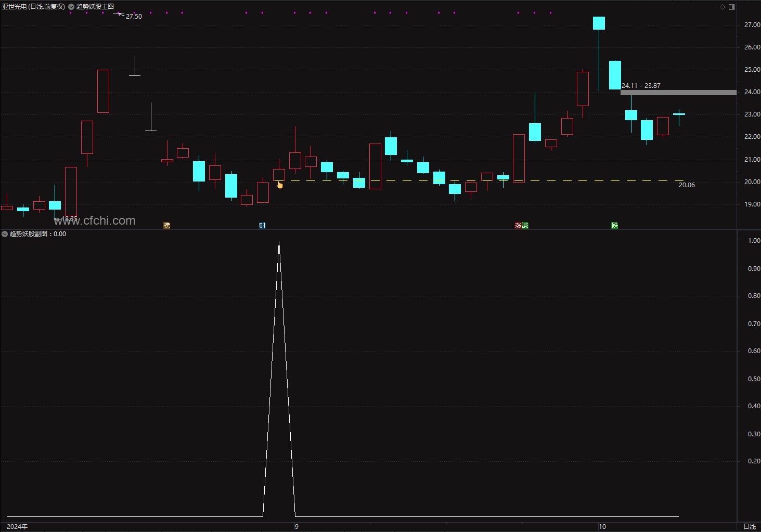Viewport: 761px width, 532px height.
Task: Click the hand pointer signal marker
Action: coord(279,185)
